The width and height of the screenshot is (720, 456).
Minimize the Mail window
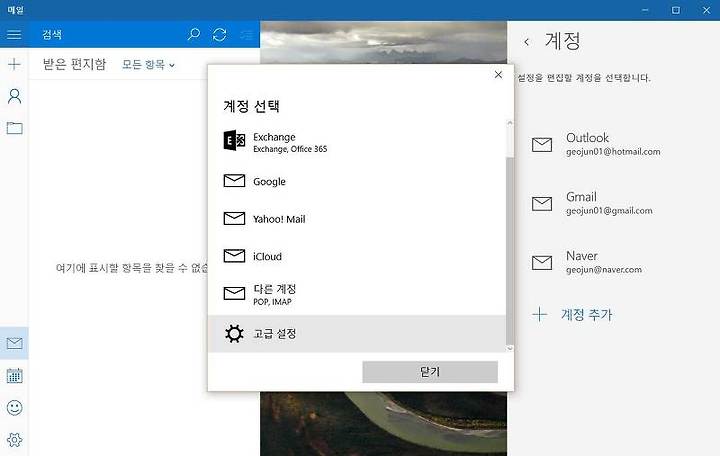point(645,10)
